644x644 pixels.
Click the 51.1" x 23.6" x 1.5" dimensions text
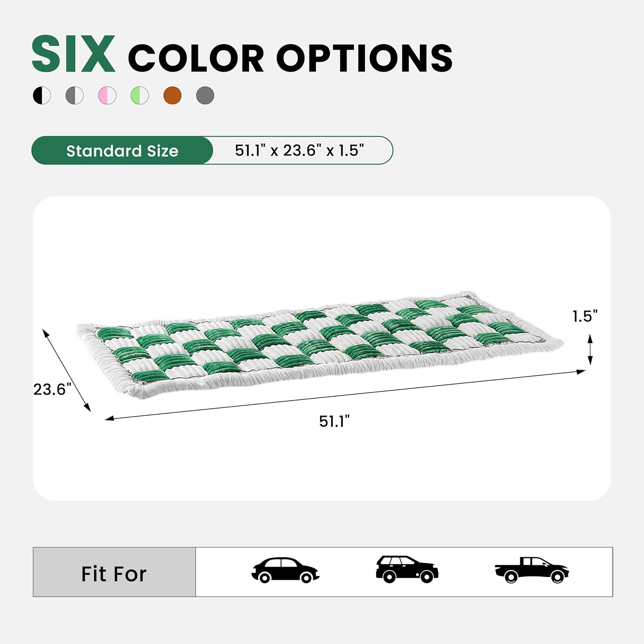pyautogui.click(x=299, y=151)
